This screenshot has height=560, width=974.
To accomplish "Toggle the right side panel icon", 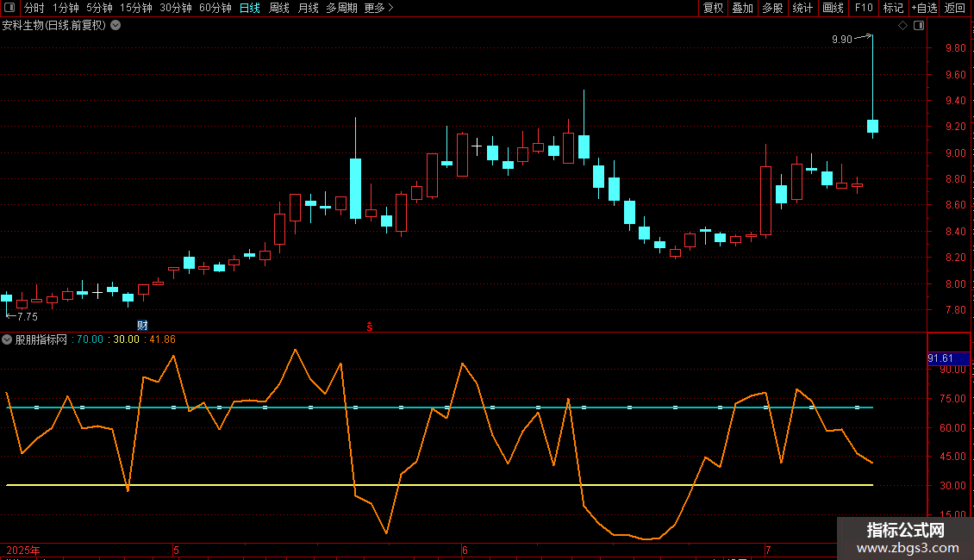I will point(919,26).
